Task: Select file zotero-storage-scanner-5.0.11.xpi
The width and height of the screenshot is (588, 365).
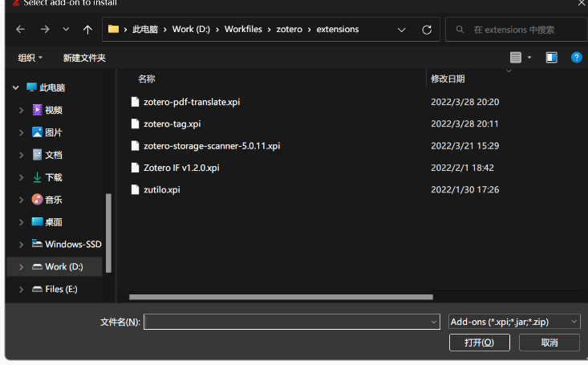Action: [212, 146]
